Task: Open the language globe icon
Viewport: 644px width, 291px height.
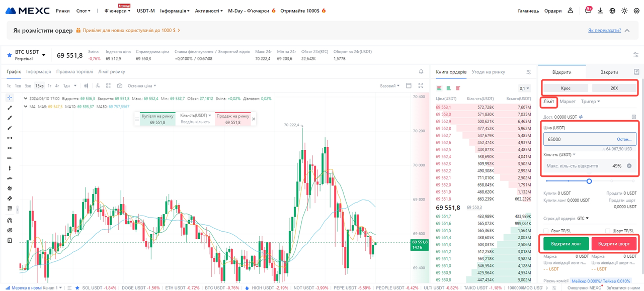Action: pyautogui.click(x=612, y=11)
